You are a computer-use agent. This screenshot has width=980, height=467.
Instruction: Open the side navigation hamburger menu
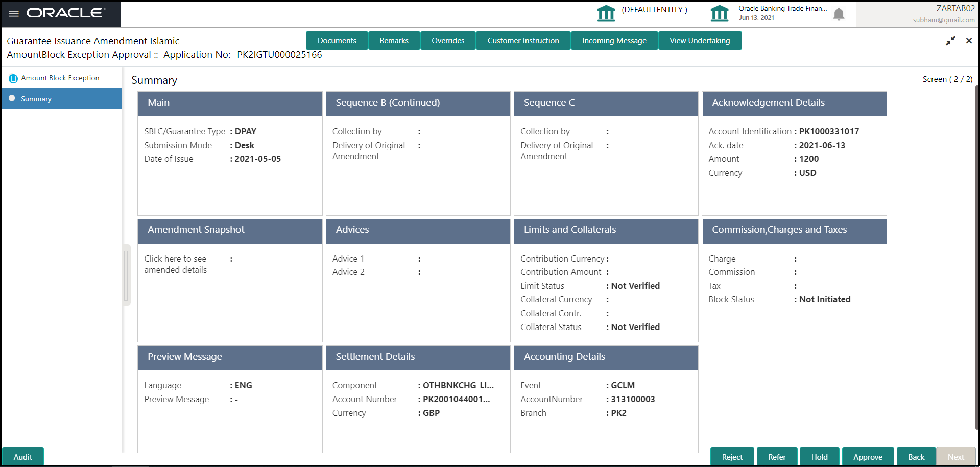pyautogui.click(x=13, y=14)
